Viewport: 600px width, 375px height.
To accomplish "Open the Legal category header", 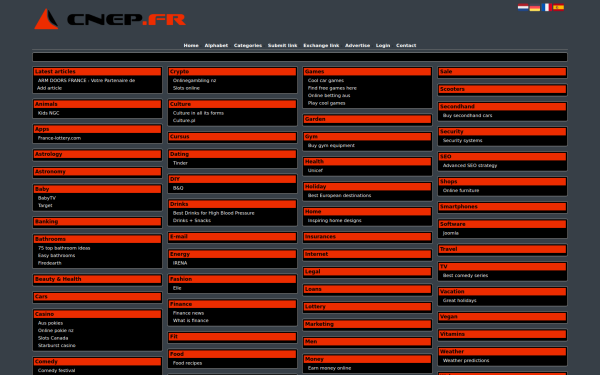I will 367,272.
